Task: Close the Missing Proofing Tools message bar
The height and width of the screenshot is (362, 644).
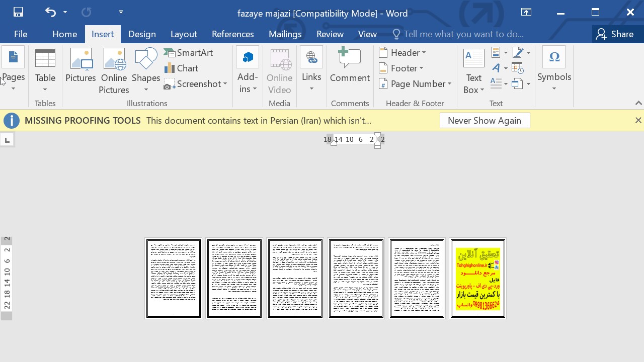Action: 638,120
